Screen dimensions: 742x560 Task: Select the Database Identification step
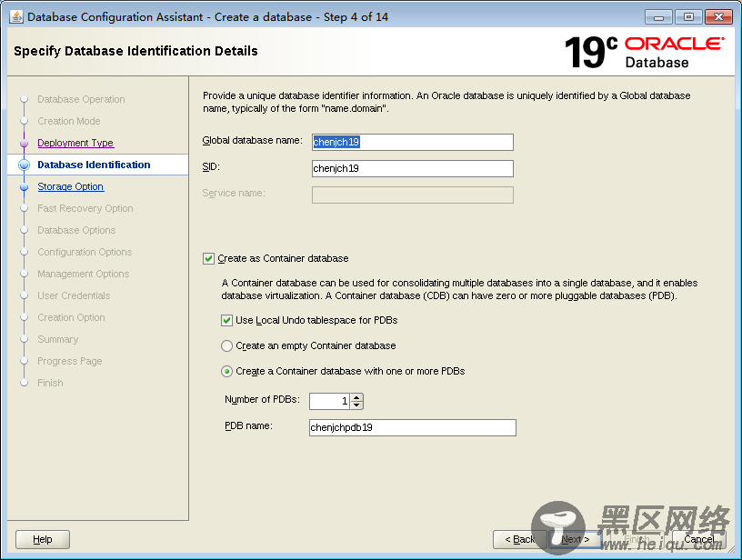pos(94,165)
